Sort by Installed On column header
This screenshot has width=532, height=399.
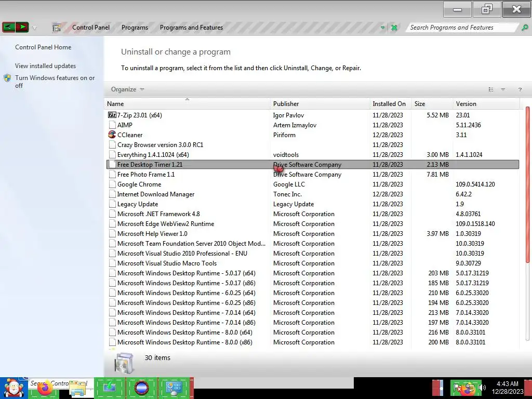391,104
